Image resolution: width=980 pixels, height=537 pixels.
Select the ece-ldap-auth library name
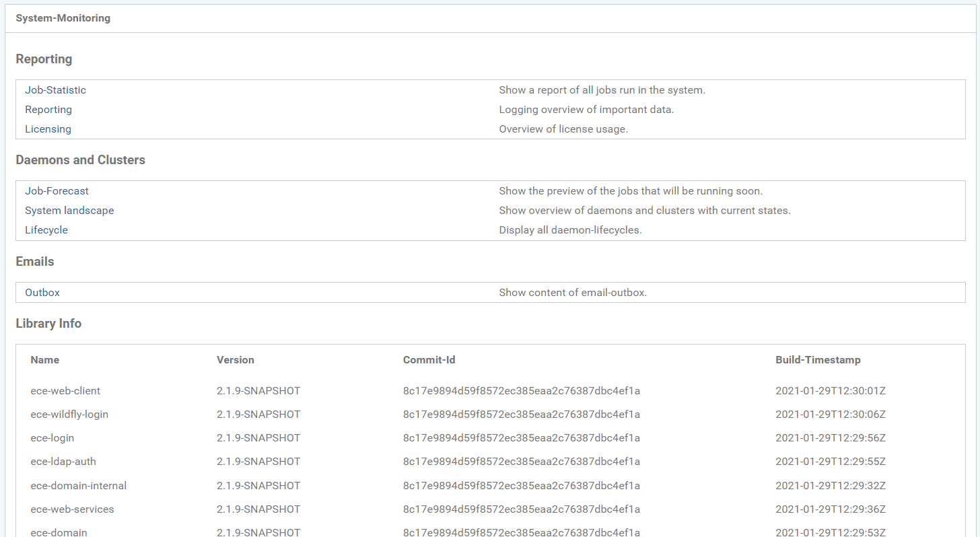tap(63, 462)
